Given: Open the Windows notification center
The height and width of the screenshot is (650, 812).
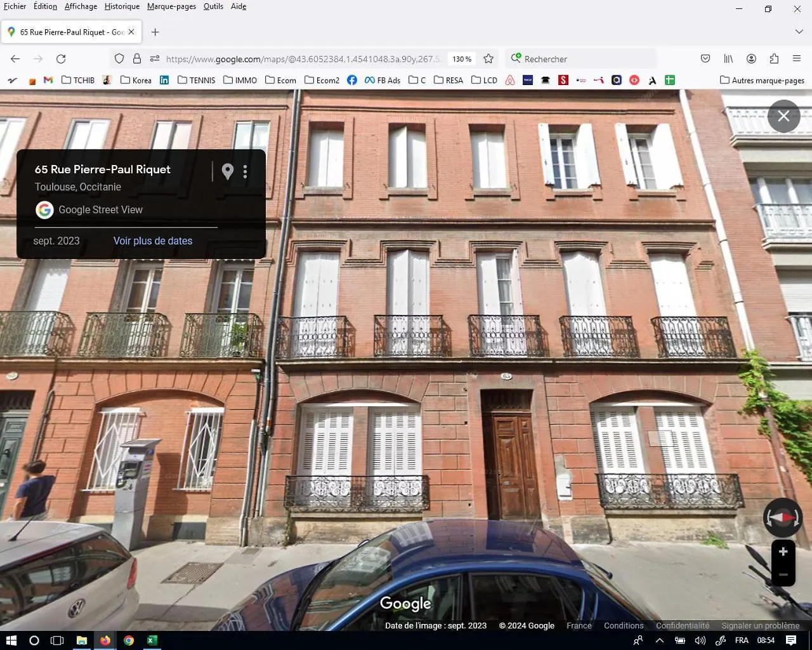Looking at the screenshot, I should pos(791,640).
